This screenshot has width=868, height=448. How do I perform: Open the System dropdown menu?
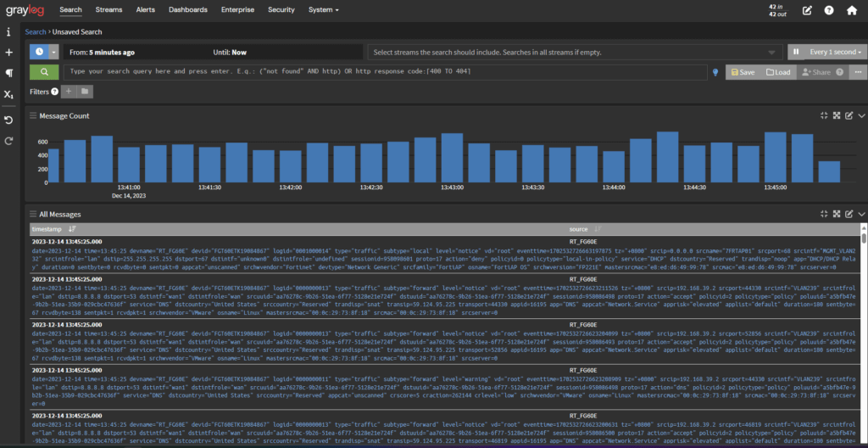click(x=323, y=10)
